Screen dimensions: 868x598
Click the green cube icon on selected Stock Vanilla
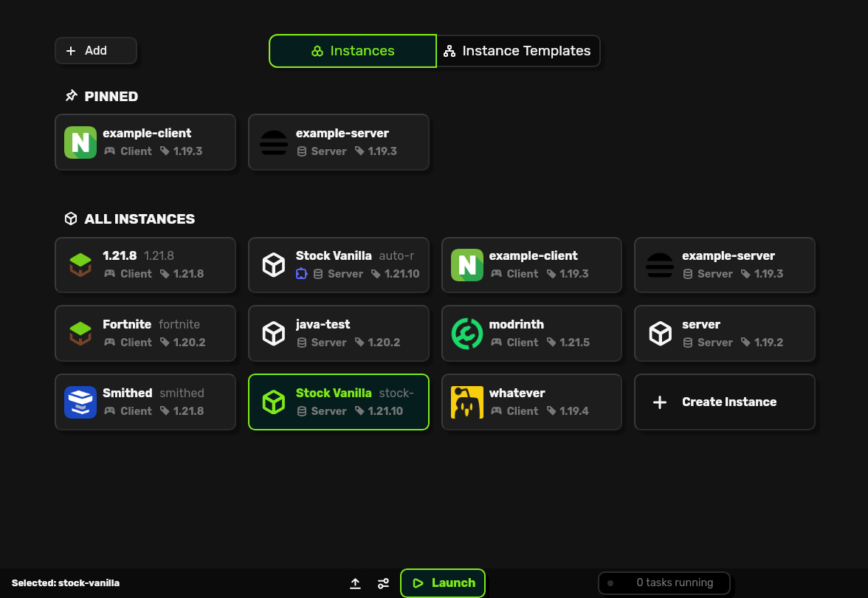273,402
